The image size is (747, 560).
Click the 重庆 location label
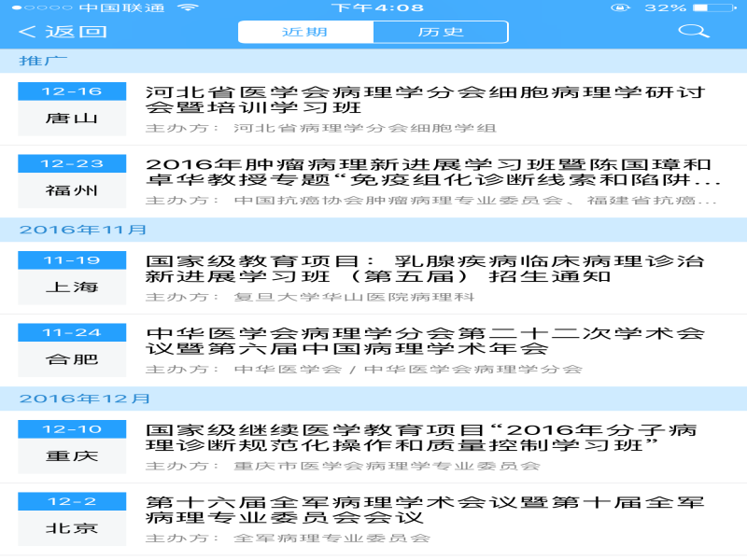tap(72, 456)
